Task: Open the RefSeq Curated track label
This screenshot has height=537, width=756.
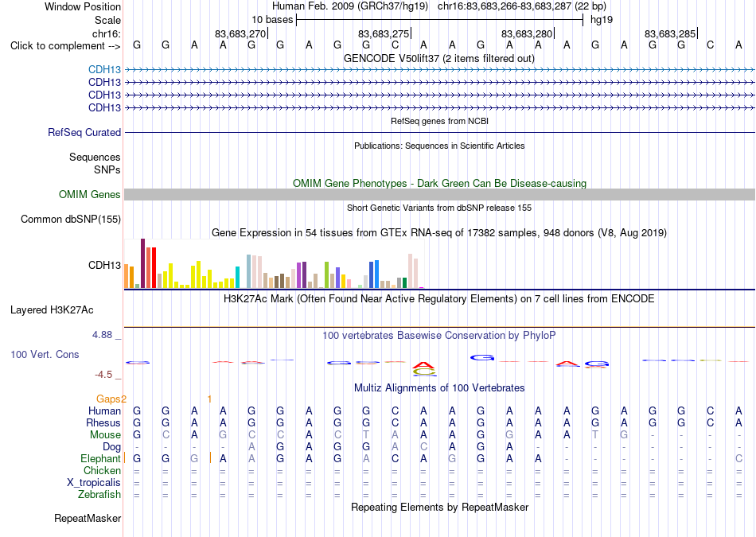Action: tap(84, 132)
